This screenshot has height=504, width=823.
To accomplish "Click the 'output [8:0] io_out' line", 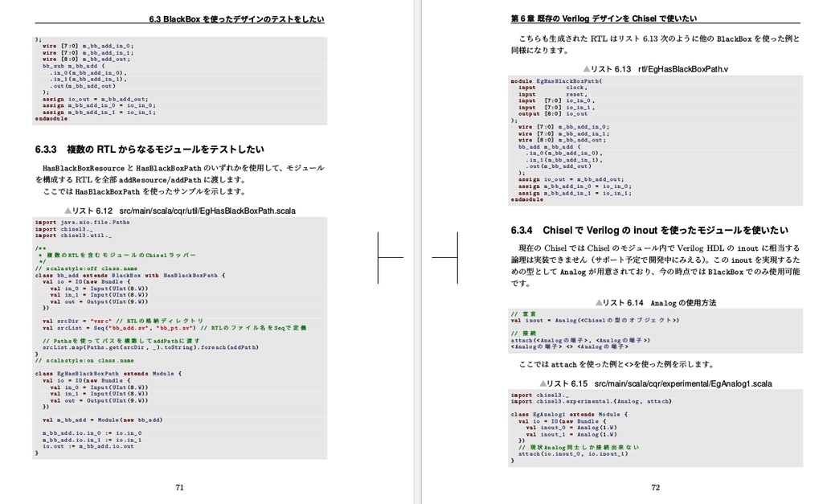I will tap(553, 114).
